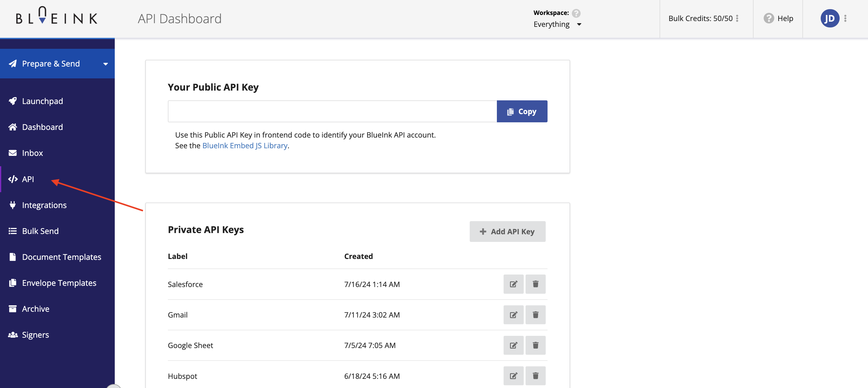
Task: Click the Gmail label cell
Action: coord(178,315)
